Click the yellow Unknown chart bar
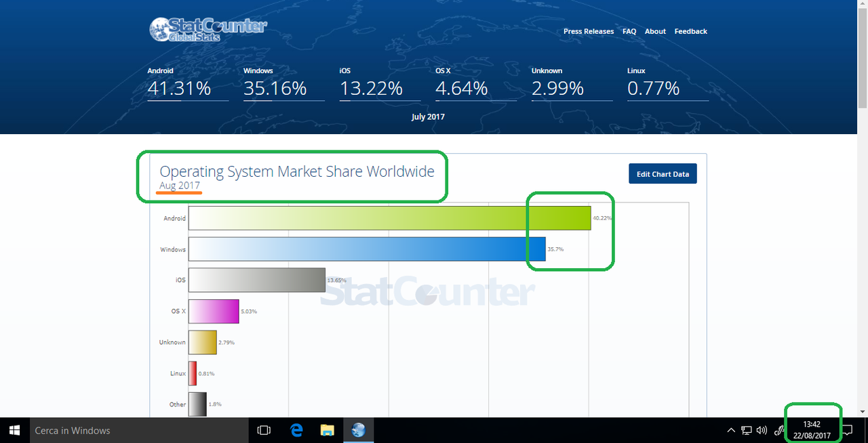868x443 pixels. coord(203,342)
